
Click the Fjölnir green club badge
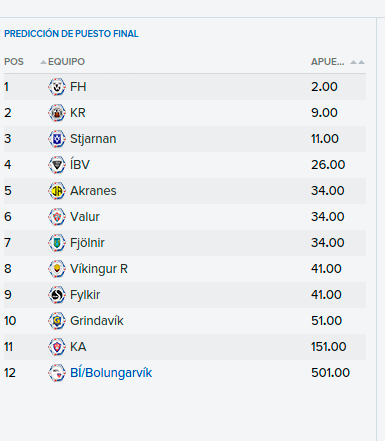pos(57,243)
